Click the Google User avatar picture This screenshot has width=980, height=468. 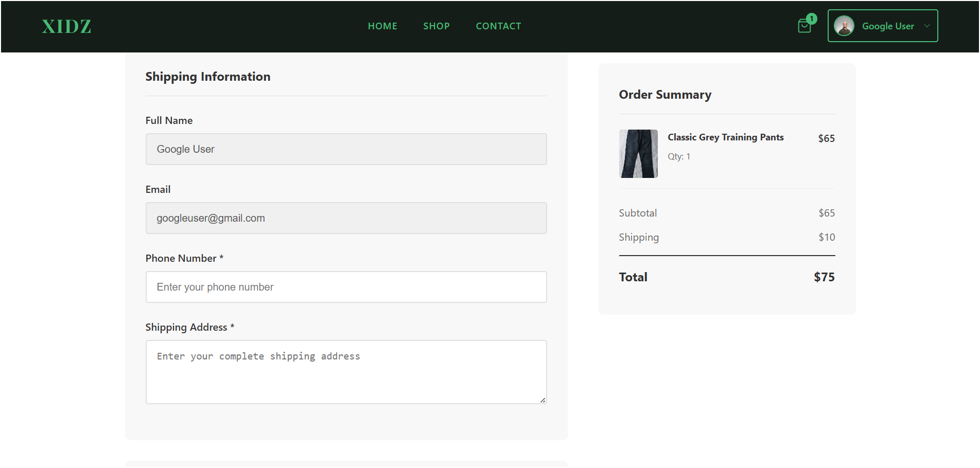click(844, 26)
